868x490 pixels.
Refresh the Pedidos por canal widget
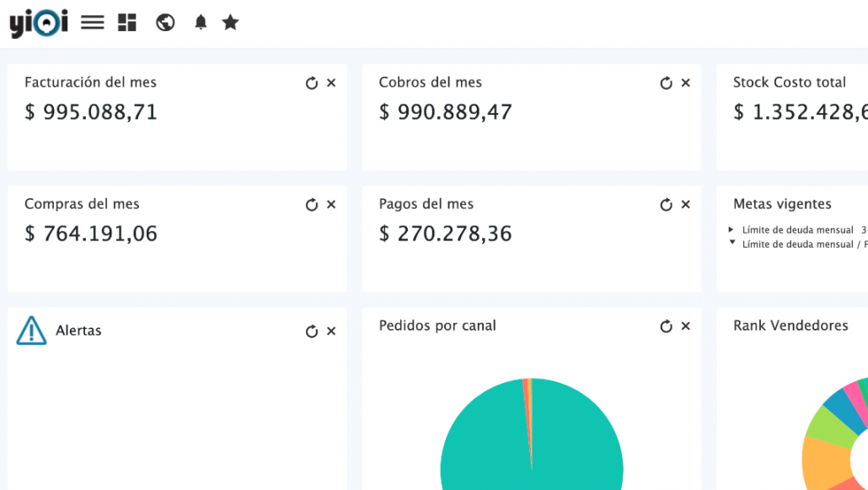point(666,326)
